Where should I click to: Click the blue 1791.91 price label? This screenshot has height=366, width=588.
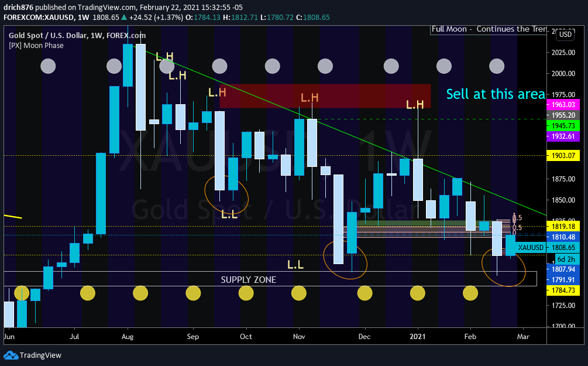coord(563,280)
